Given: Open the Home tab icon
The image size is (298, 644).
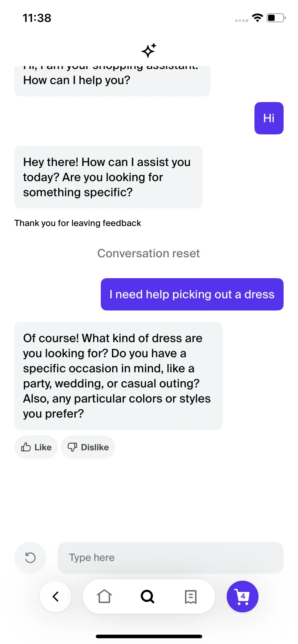Looking at the screenshot, I should click(x=104, y=597).
